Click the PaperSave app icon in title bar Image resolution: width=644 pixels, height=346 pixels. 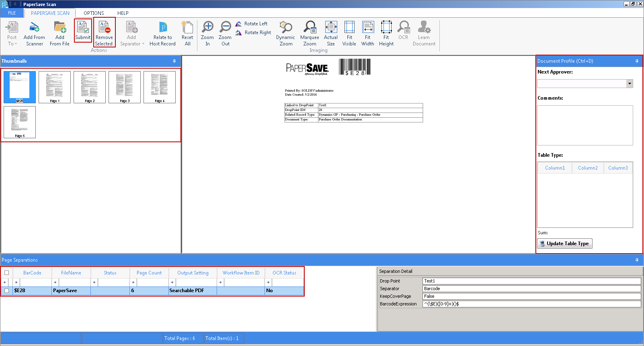click(x=5, y=4)
